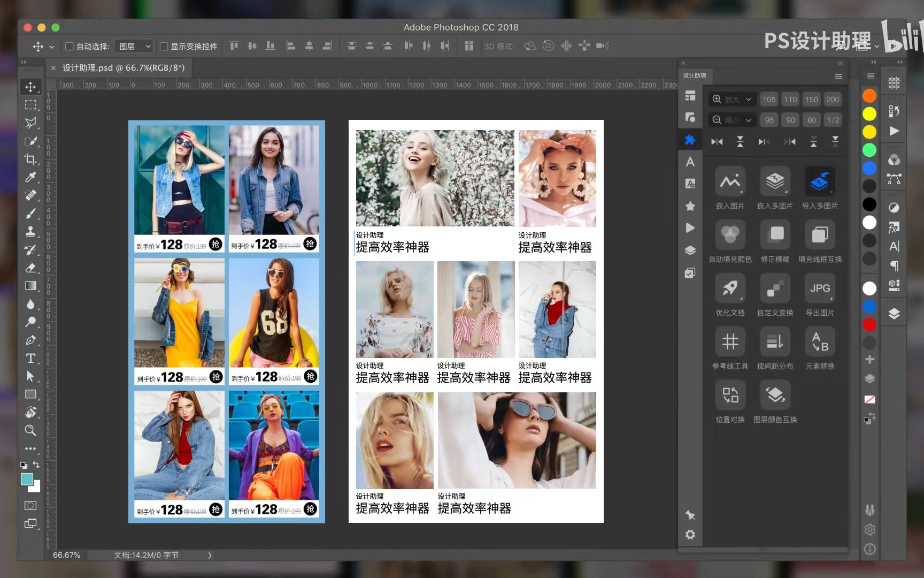Click the 修正模糊 icon
The image size is (924, 578).
775,235
